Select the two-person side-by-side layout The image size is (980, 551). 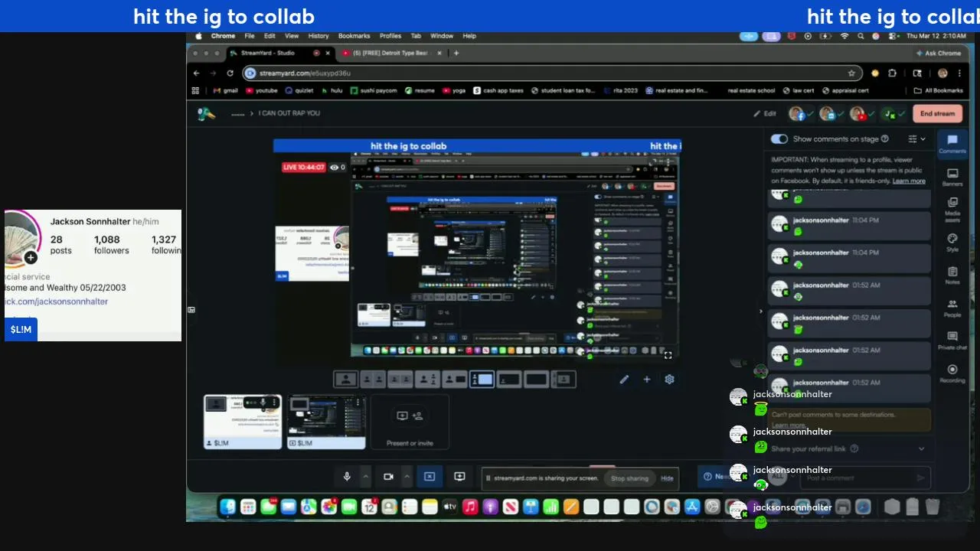coord(373,379)
